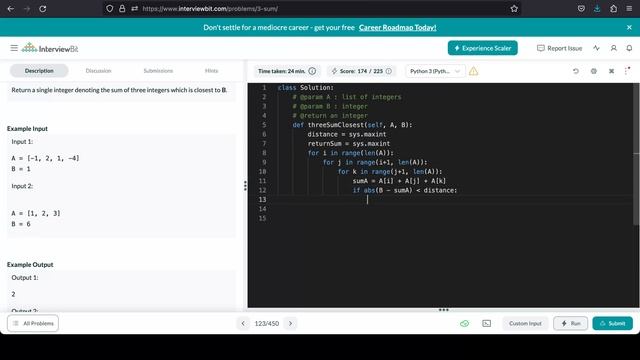
Task: Open Custom Input
Action: point(525,323)
